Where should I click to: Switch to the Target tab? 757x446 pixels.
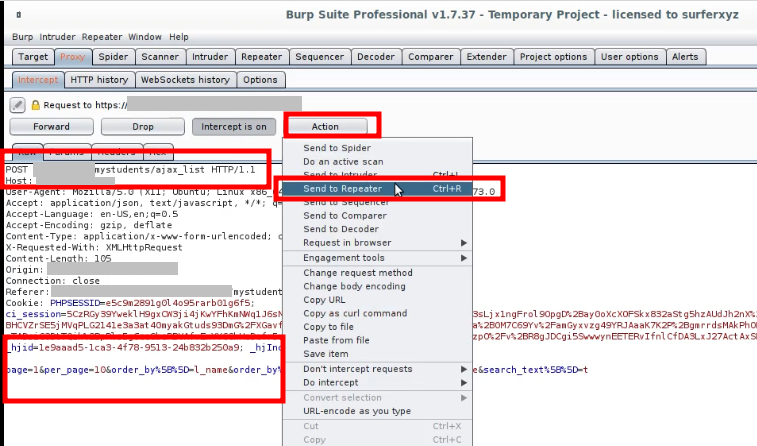33,56
